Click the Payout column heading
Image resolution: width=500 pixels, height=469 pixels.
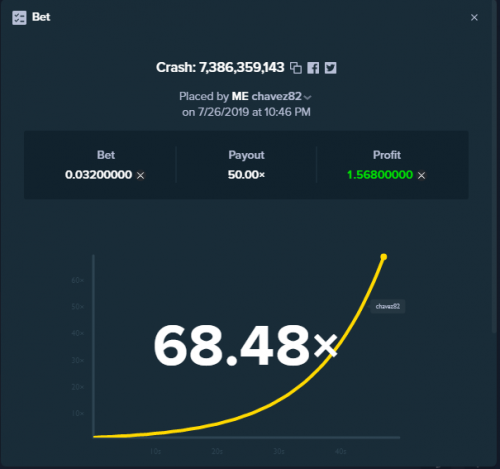coord(246,155)
